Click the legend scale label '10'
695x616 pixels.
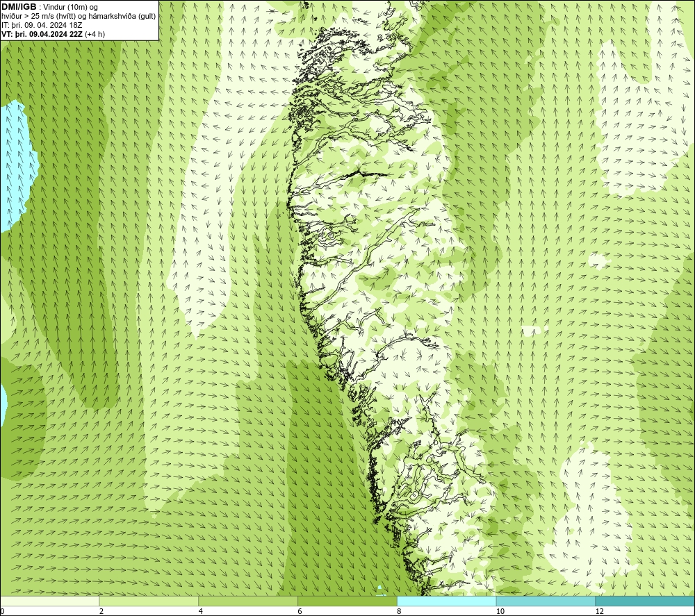pos(500,611)
